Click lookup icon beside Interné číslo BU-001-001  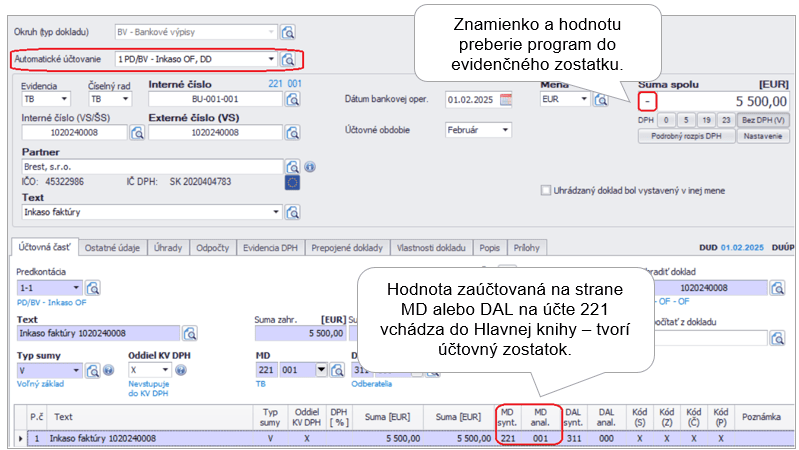coord(295,99)
